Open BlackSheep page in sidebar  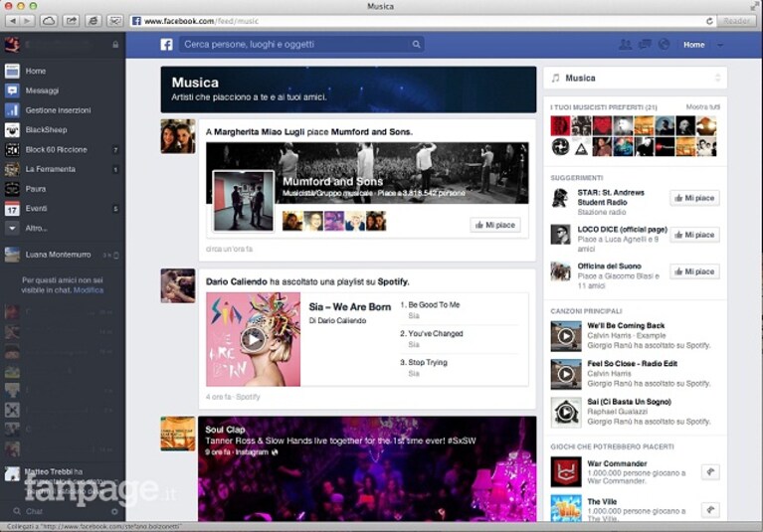(x=63, y=130)
